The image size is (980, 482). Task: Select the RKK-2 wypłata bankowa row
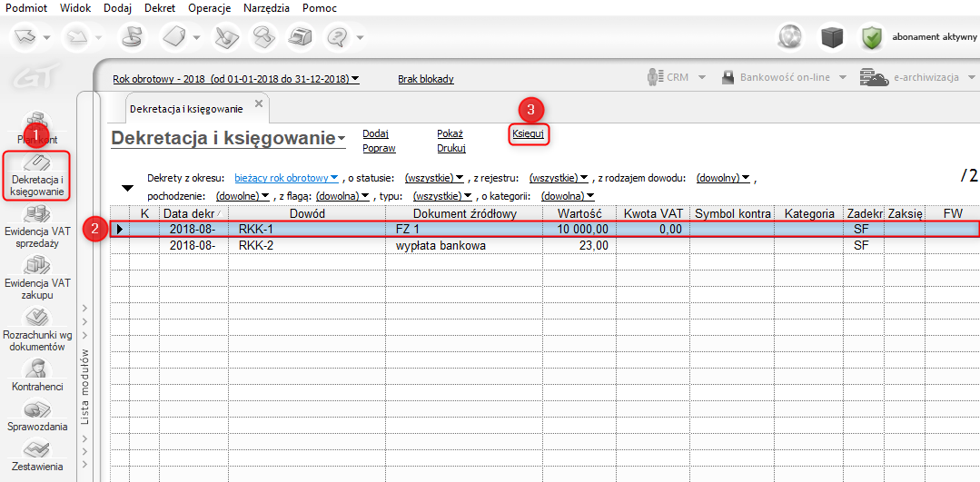(x=544, y=245)
